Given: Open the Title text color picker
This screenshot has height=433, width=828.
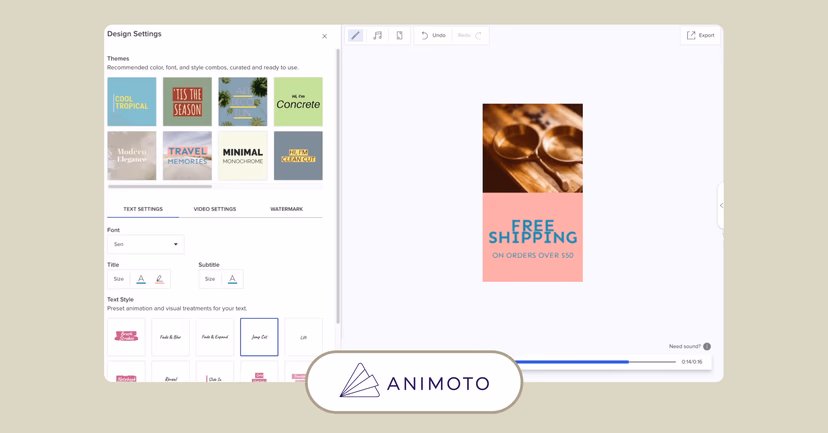Looking at the screenshot, I should click(x=141, y=279).
